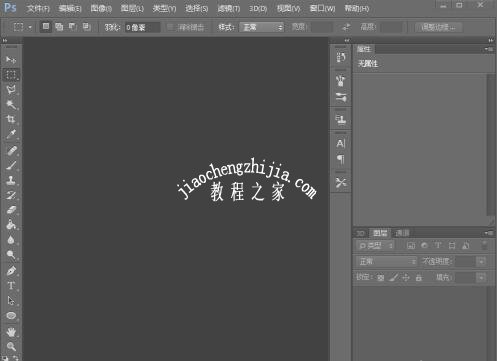The height and width of the screenshot is (361, 497).
Task: Select the Lasso tool
Action: 11,89
